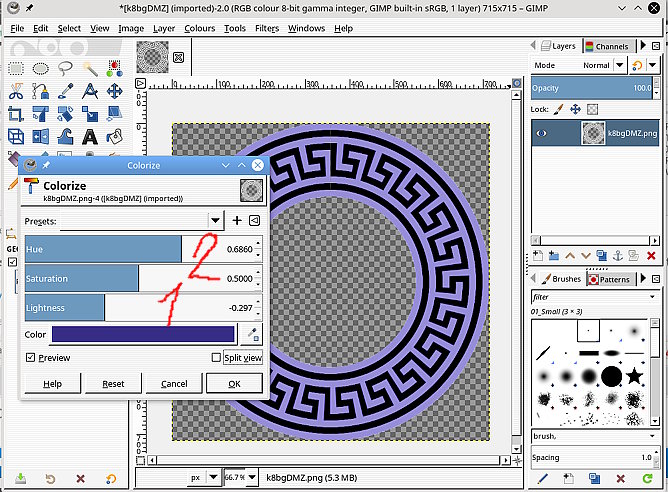Viewport: 668px width, 492px height.
Task: Select the Paths tool
Action: pos(40,91)
